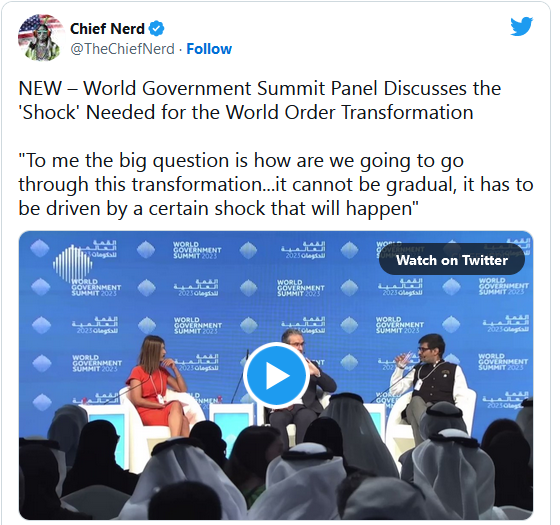This screenshot has height=525, width=560.
Task: Play the embedded video
Action: (276, 375)
